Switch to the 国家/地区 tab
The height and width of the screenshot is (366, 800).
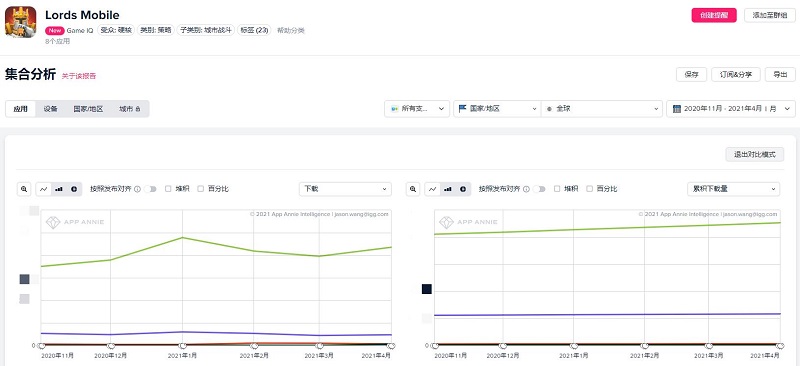(88, 109)
